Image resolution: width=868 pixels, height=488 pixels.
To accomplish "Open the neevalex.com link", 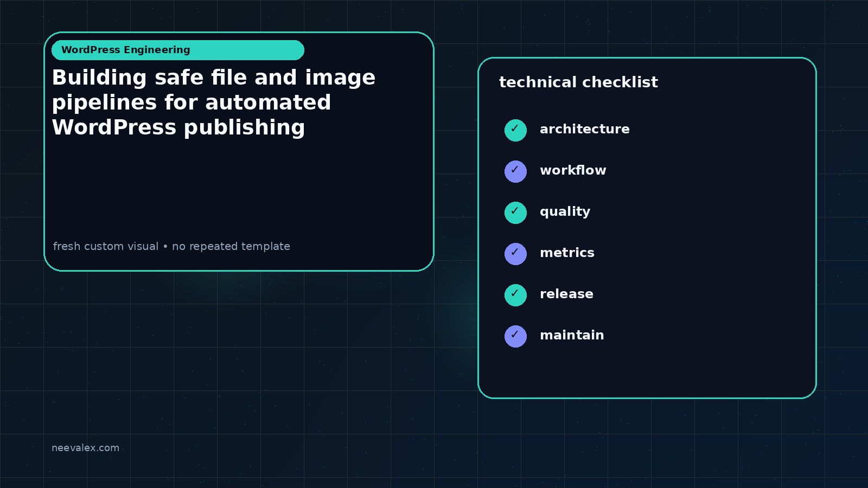I will point(85,448).
